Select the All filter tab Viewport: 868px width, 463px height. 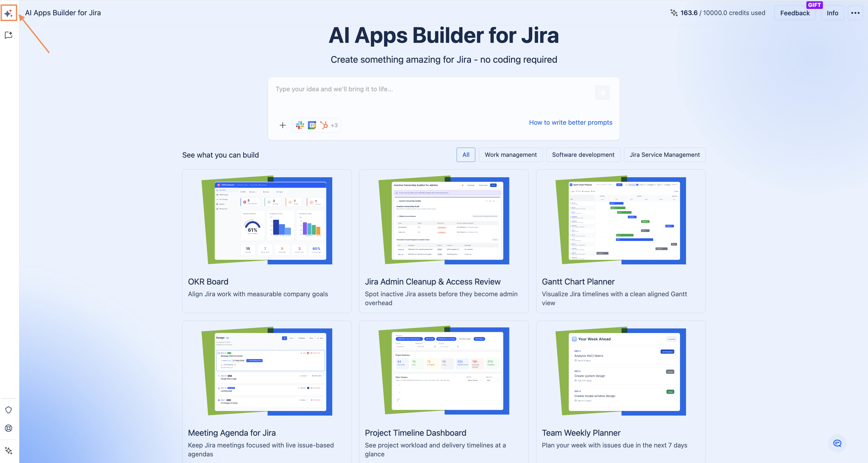tap(466, 155)
